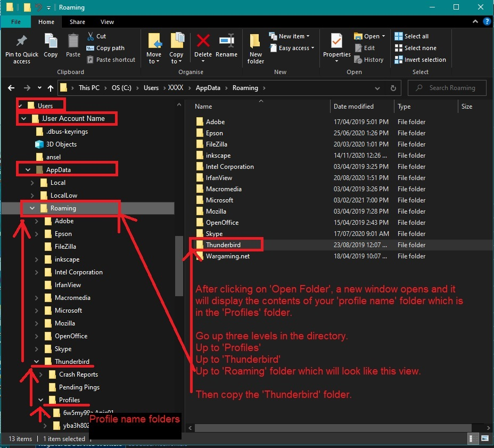Click Invert selection in the ribbon

coord(420,60)
